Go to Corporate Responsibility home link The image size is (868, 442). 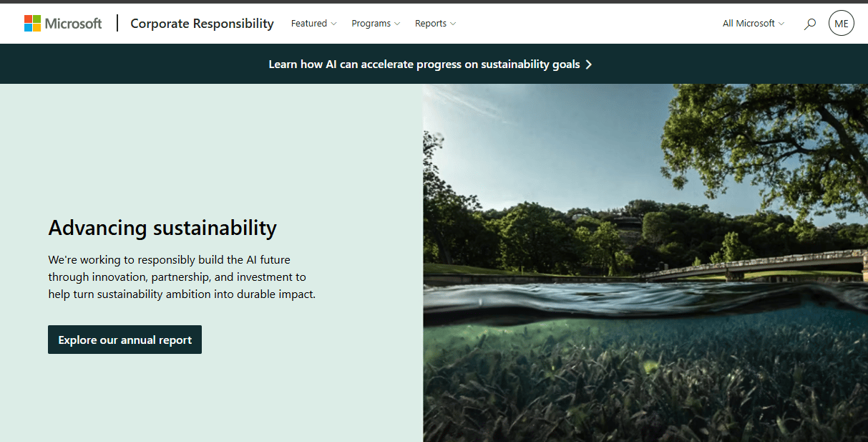coord(202,24)
